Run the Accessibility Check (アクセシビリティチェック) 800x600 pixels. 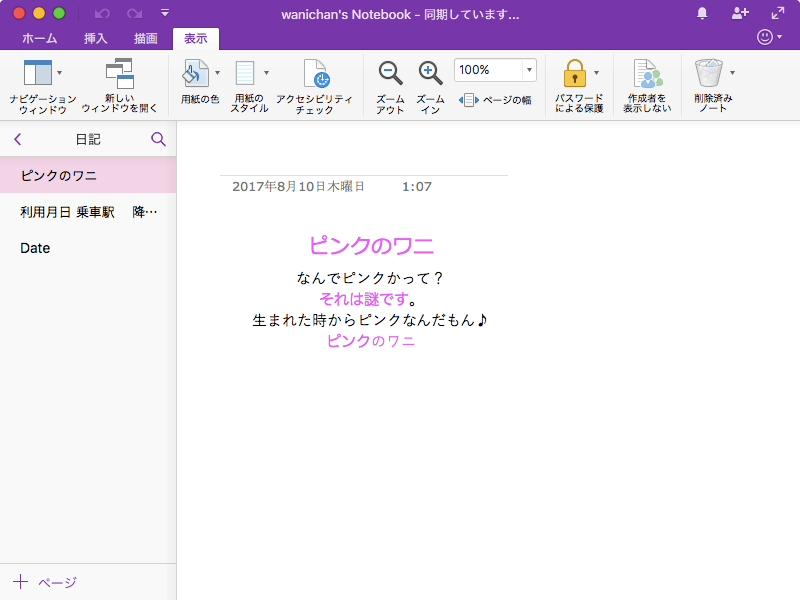click(x=314, y=74)
